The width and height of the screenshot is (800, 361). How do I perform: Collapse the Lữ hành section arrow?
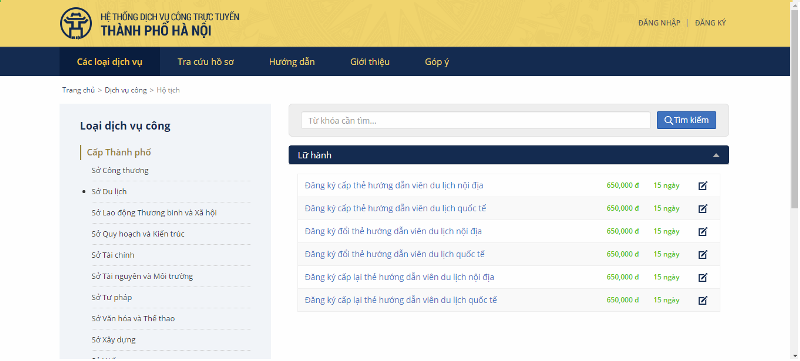tap(716, 155)
